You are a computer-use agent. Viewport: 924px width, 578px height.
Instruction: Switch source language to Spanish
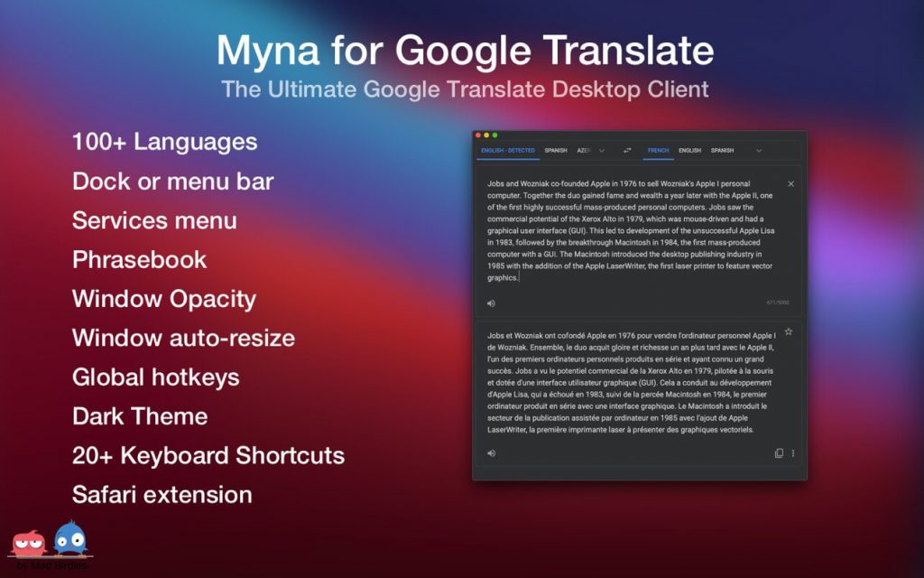coord(556,150)
